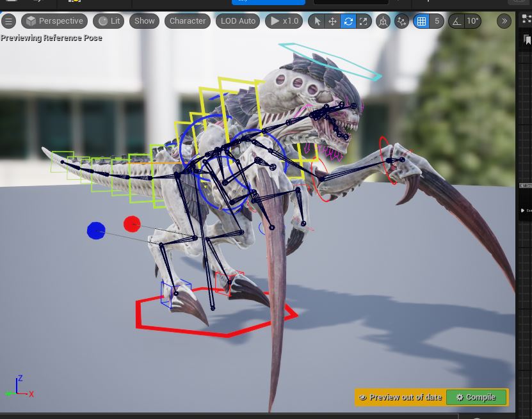The width and height of the screenshot is (532, 419).
Task: Choose the Rotate gizmo tool
Action: [x=348, y=21]
